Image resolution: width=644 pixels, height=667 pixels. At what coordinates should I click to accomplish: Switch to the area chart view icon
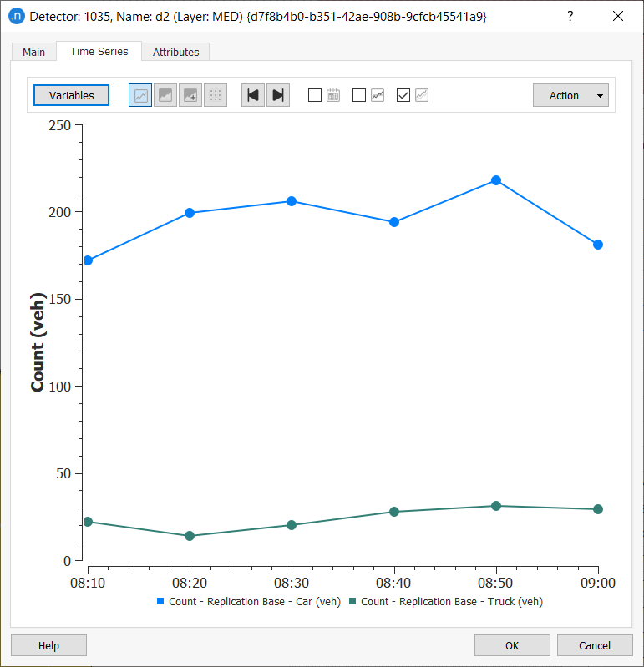pos(165,95)
